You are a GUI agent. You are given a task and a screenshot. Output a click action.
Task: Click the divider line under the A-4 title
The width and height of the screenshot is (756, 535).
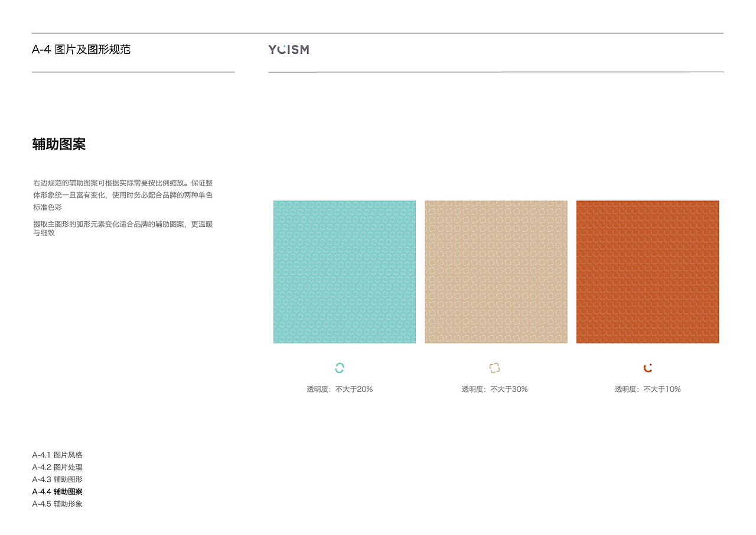[x=133, y=72]
